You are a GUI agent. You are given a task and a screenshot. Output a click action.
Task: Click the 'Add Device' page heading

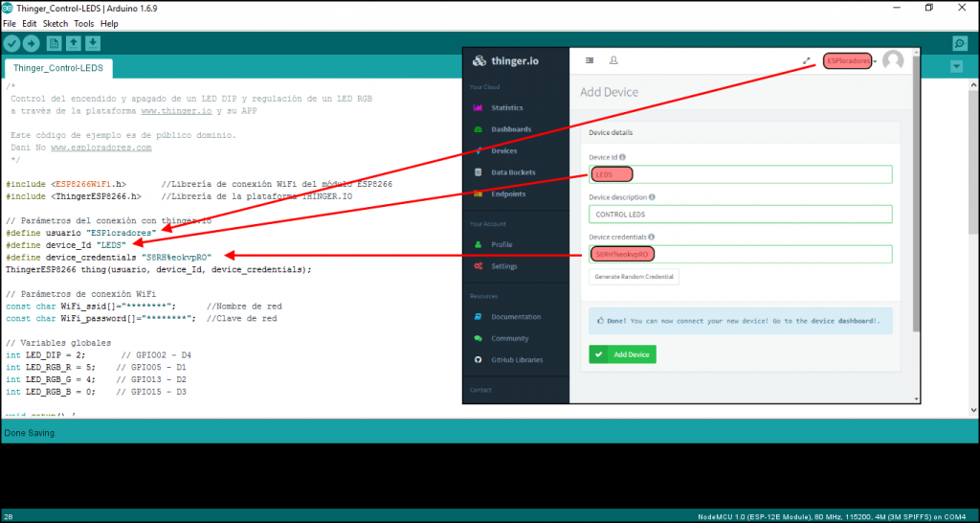(x=610, y=92)
